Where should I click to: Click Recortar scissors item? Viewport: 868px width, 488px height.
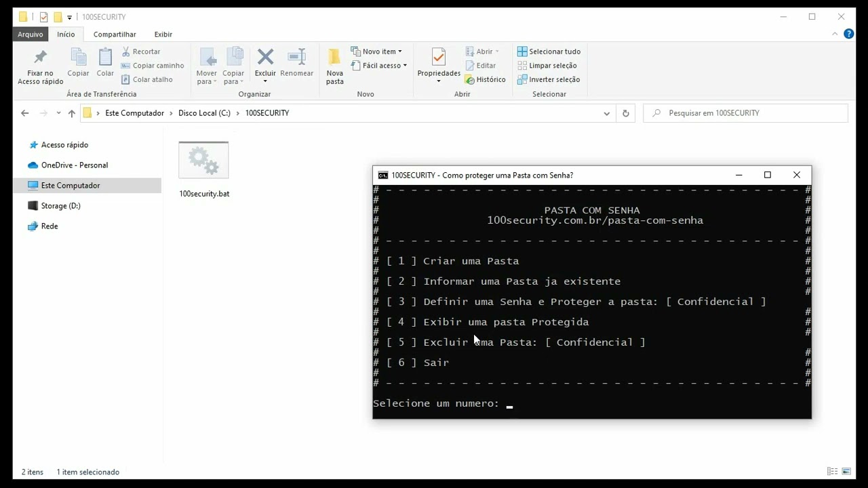141,52
